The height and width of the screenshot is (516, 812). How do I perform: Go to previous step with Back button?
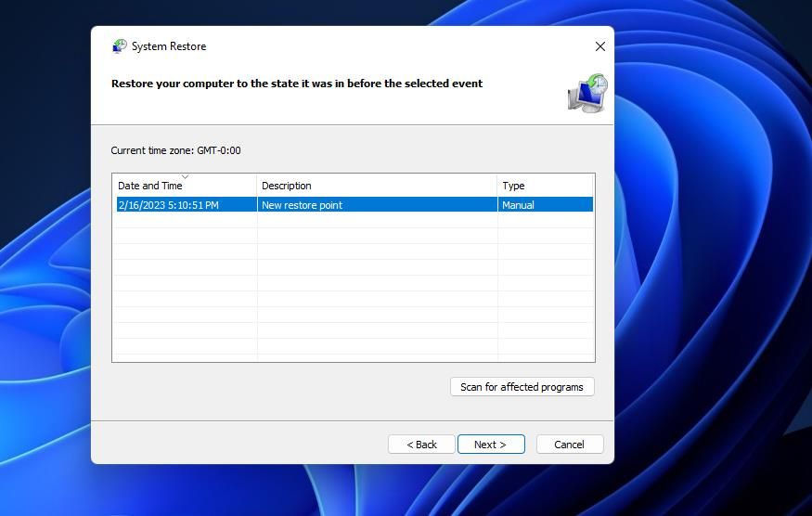click(421, 445)
